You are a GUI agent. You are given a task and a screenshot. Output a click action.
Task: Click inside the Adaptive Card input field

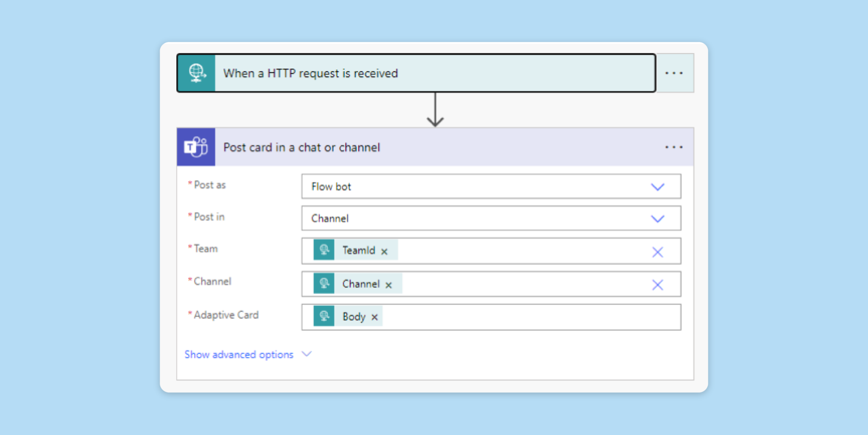pos(509,317)
